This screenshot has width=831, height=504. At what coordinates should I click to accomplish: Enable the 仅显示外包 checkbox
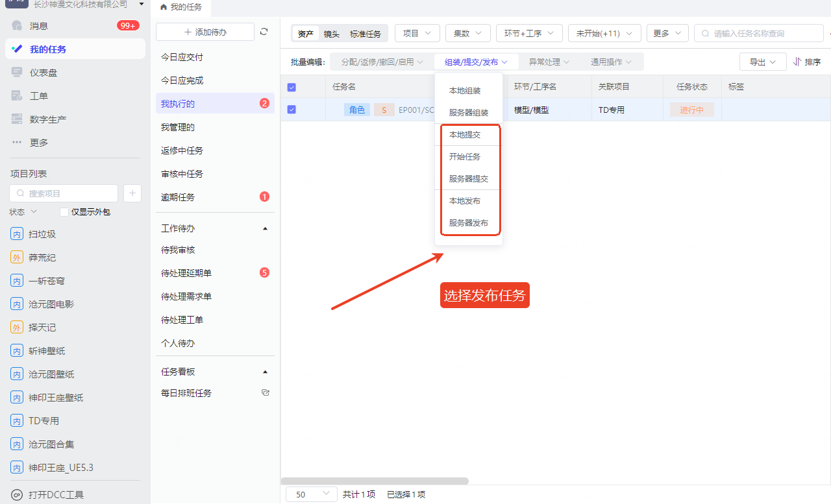64,212
